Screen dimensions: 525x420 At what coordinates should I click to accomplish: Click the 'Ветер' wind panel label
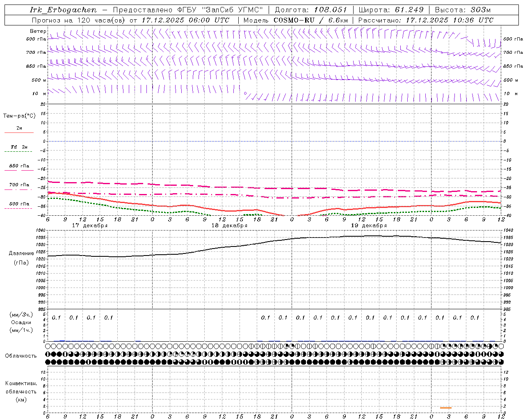(x=38, y=31)
